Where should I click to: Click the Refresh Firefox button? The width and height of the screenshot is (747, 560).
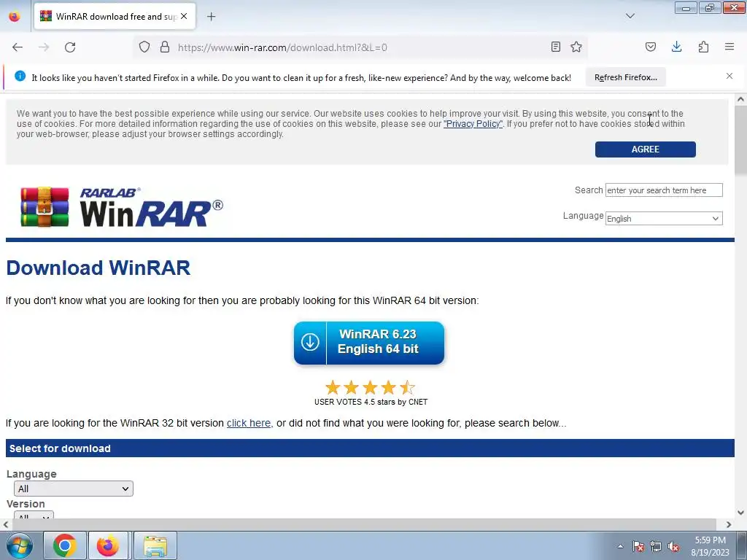point(625,77)
